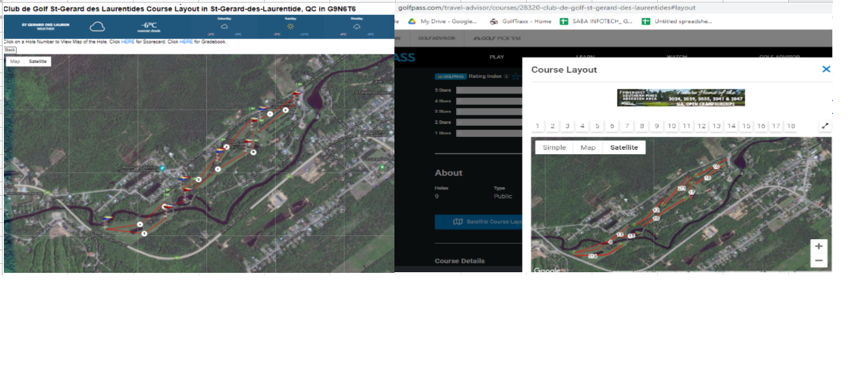The image size is (868, 385).
Task: Click the Monday forecast icon
Action: click(357, 27)
